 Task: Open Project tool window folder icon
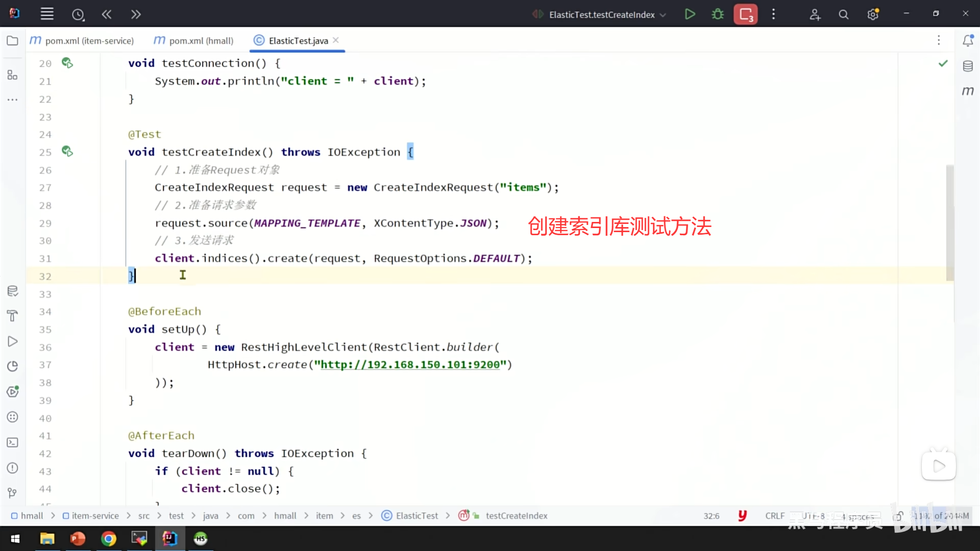[x=13, y=41]
